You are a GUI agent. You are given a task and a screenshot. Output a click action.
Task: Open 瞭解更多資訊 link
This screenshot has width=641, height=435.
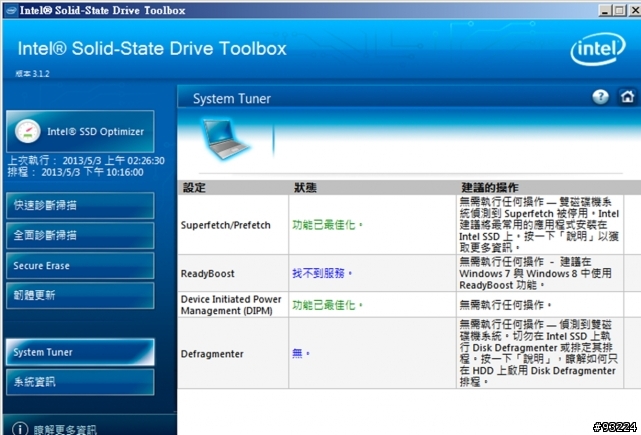(x=65, y=429)
